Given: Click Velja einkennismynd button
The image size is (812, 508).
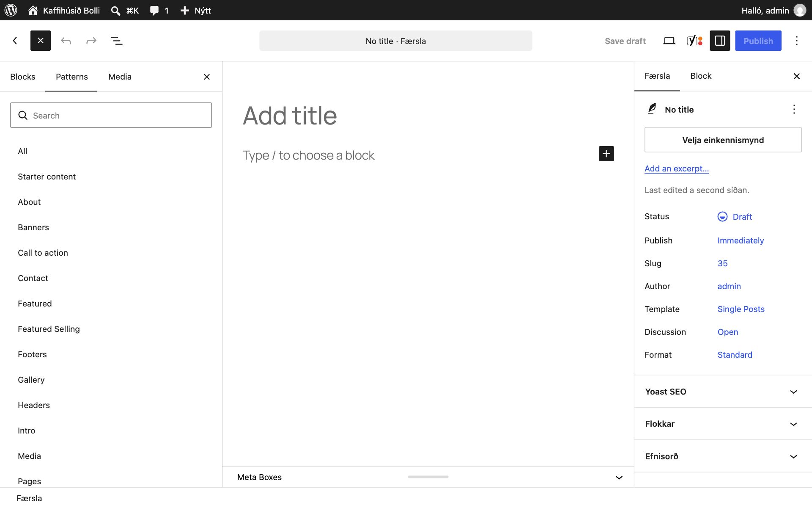Looking at the screenshot, I should pyautogui.click(x=723, y=140).
